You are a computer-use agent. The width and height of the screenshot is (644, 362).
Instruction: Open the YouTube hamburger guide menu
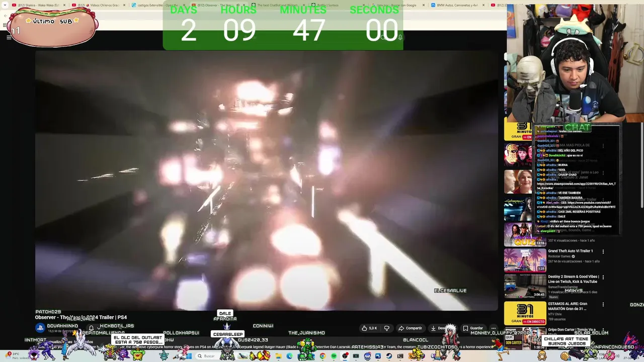pos(9,37)
